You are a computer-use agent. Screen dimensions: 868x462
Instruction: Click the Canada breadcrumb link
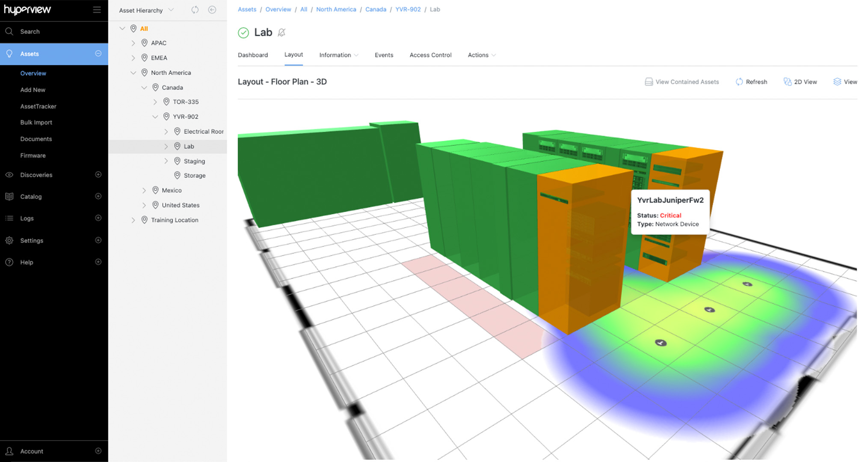click(376, 9)
